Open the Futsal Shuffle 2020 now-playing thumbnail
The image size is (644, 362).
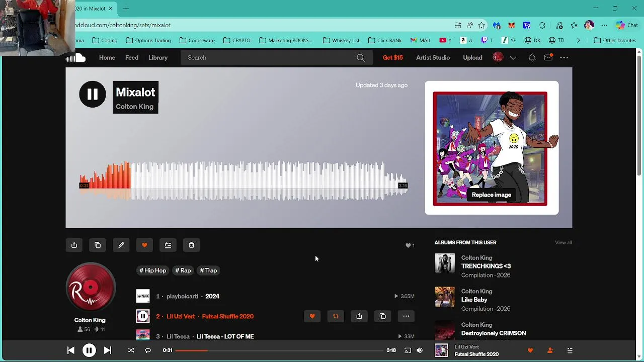(x=441, y=350)
